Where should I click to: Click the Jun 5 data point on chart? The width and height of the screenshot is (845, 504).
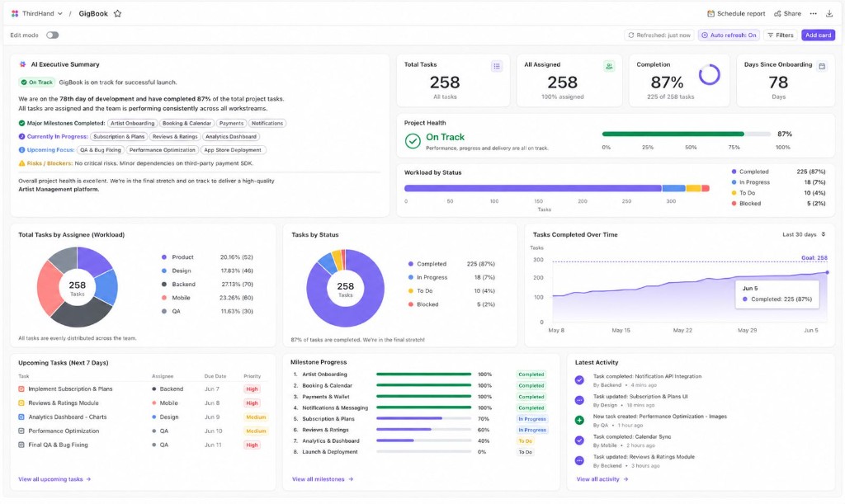(827, 272)
